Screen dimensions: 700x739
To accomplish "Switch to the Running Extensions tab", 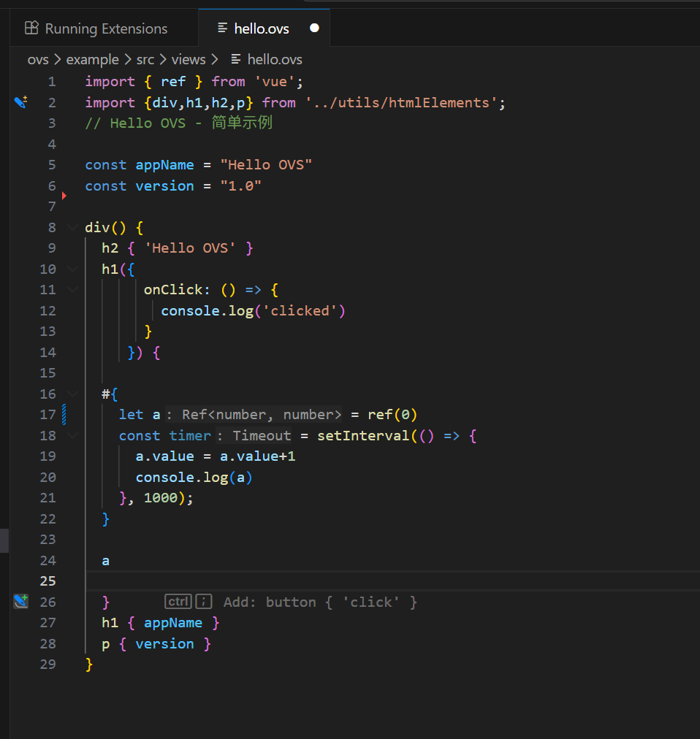I will [x=106, y=28].
